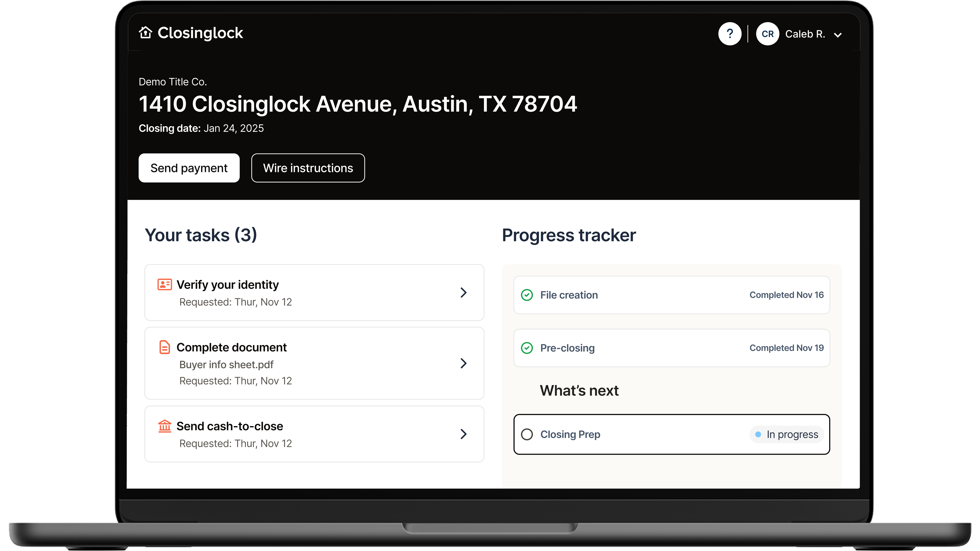
Task: Click the green check on File creation
Action: [x=527, y=295]
